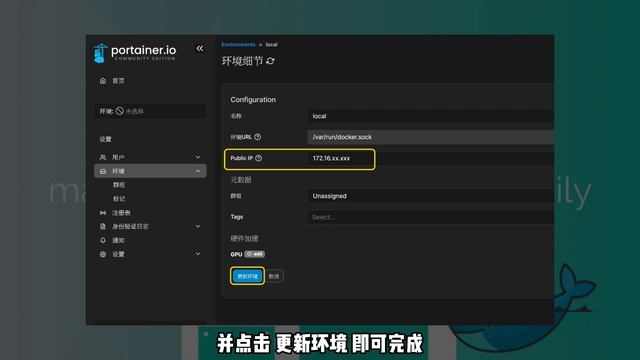Click the sidebar '设置' section label above 用户
The image size is (640, 360).
tap(105, 139)
